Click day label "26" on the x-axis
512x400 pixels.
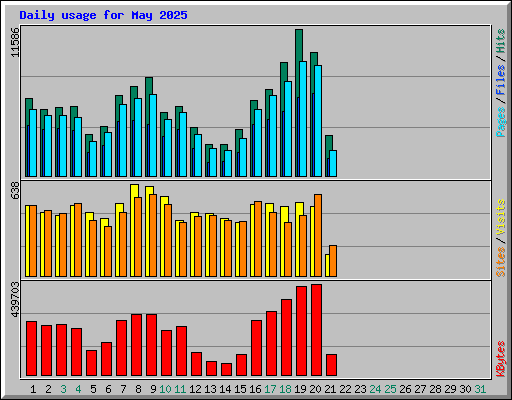405,389
